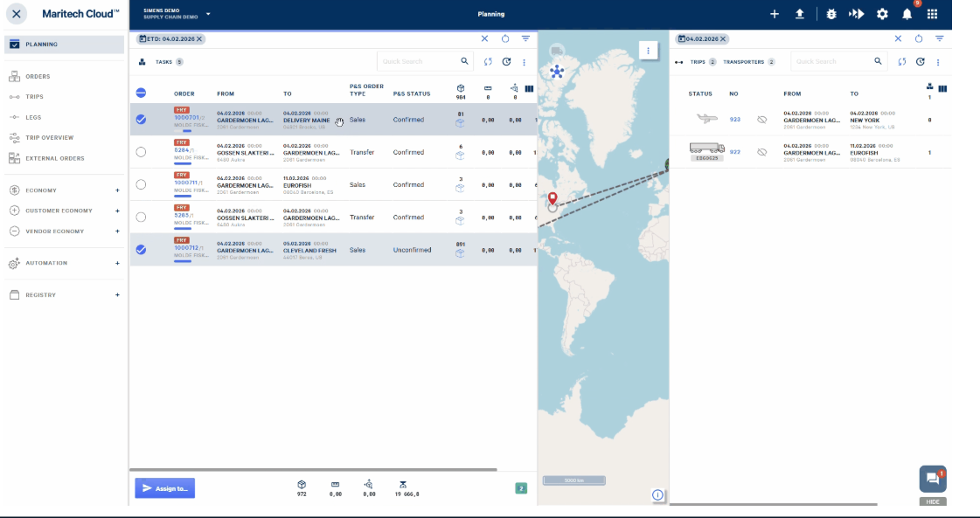Select order 1000711 row checkbox
Image resolution: width=980 pixels, height=518 pixels.
coord(142,184)
